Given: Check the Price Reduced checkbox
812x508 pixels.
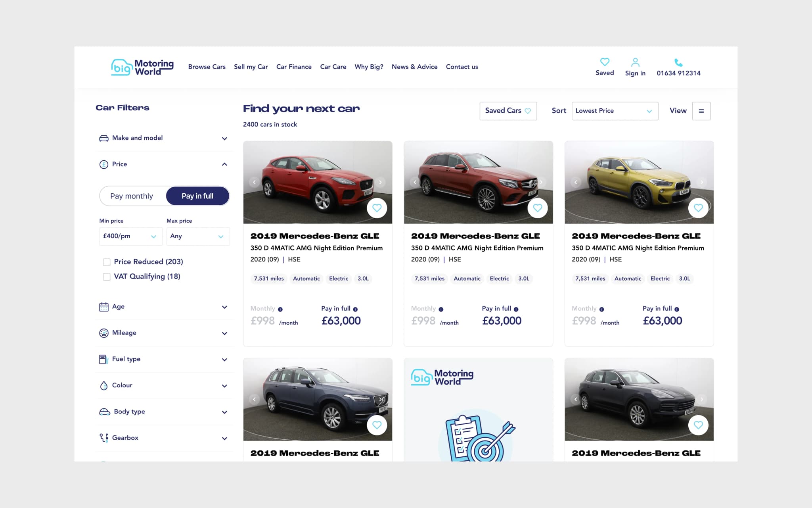Looking at the screenshot, I should [x=107, y=262].
